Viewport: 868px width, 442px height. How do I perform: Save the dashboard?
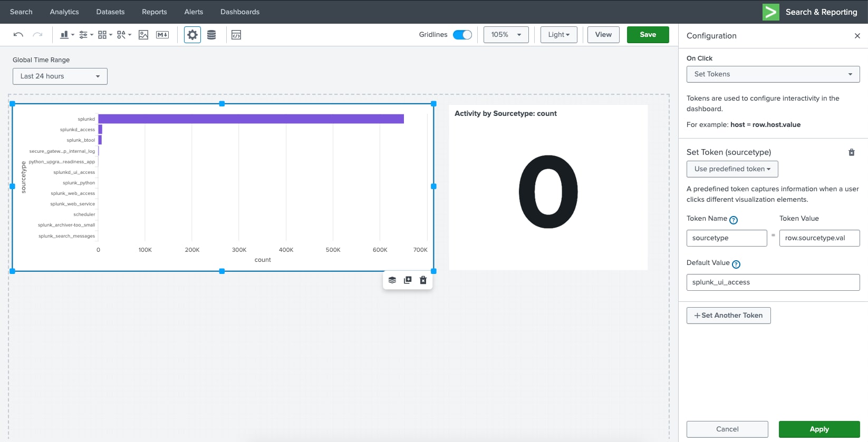(x=648, y=35)
